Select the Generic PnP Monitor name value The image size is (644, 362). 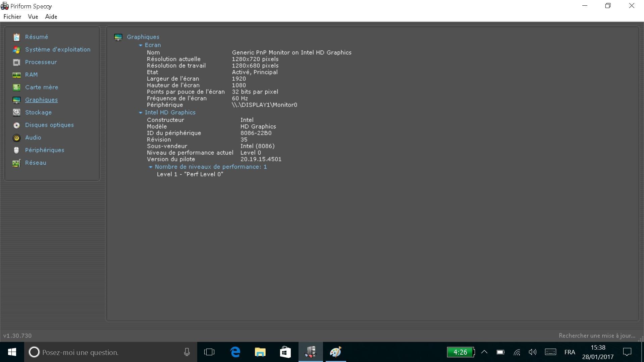(x=291, y=52)
